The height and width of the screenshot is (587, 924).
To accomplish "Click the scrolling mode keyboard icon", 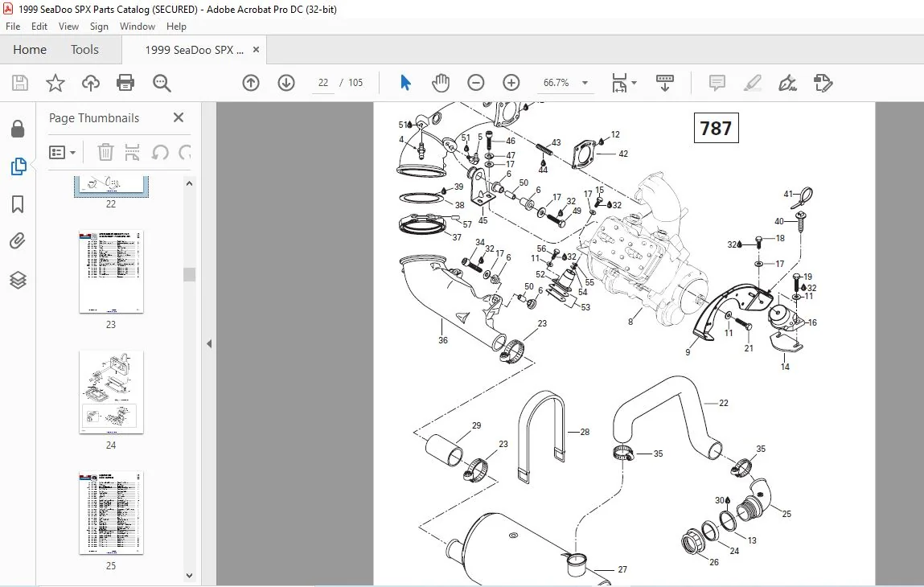I will pyautogui.click(x=665, y=83).
